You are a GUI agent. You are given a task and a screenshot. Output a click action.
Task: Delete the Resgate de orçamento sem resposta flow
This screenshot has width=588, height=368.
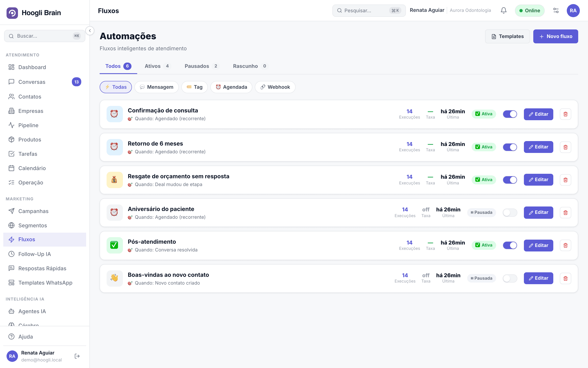click(565, 180)
